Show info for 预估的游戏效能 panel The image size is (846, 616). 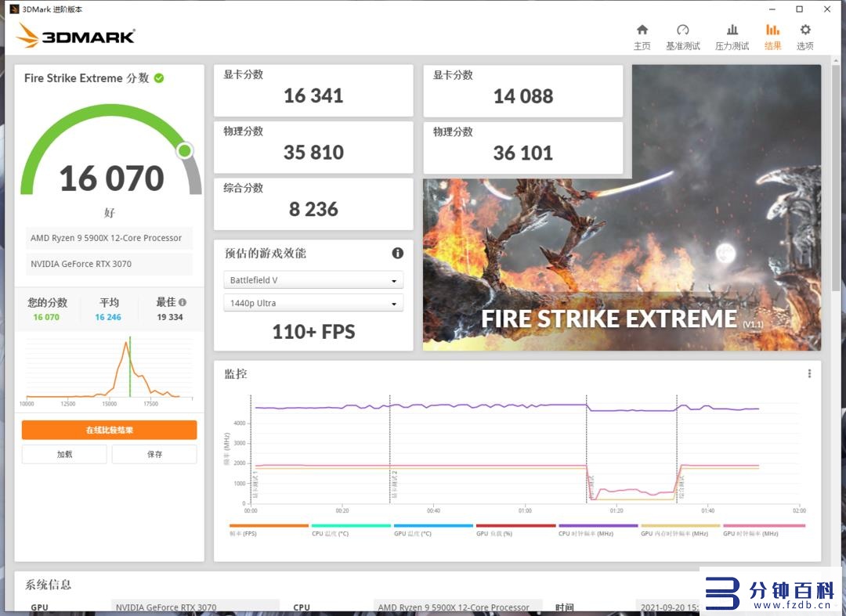[398, 253]
